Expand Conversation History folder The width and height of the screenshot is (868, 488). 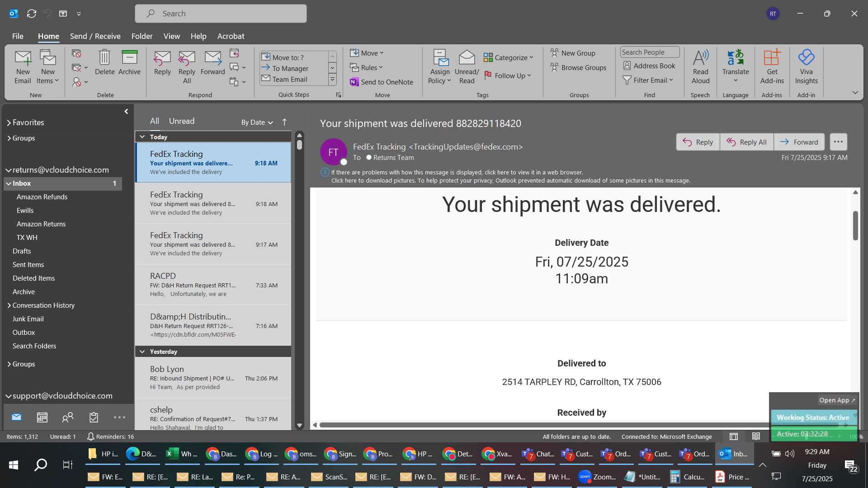(9, 305)
